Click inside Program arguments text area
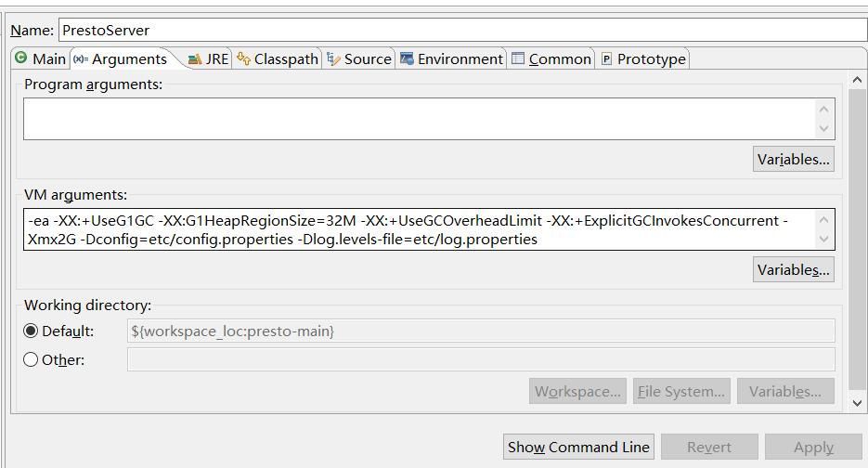Image resolution: width=868 pixels, height=468 pixels. pos(420,119)
